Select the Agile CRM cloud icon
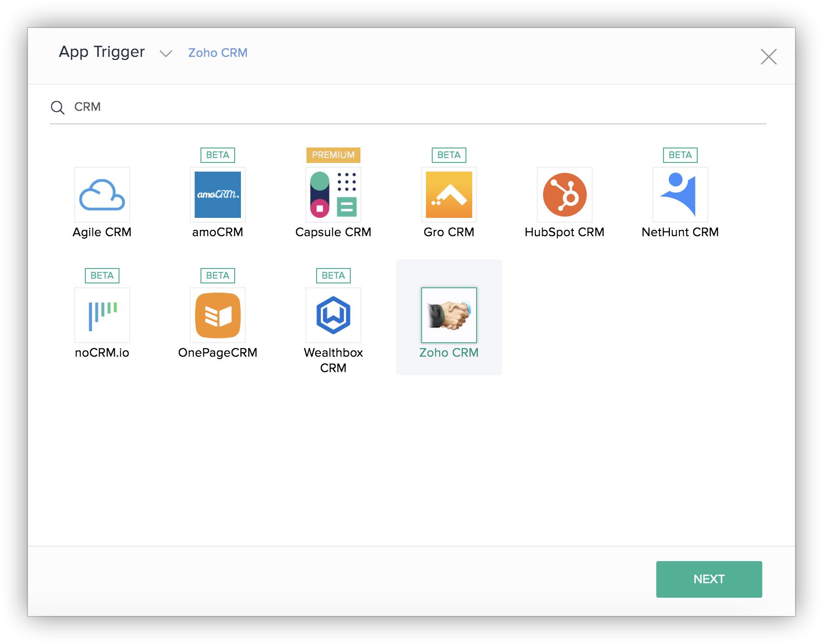823x644 pixels. pos(102,195)
